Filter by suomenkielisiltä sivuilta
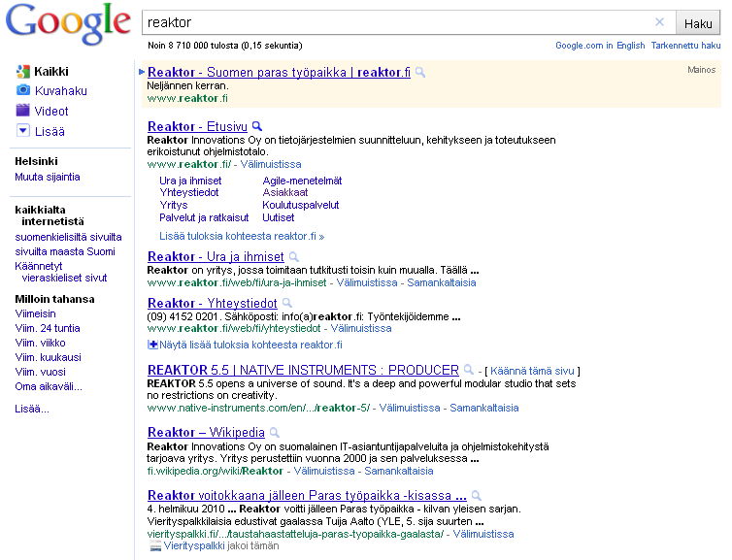 pos(68,237)
